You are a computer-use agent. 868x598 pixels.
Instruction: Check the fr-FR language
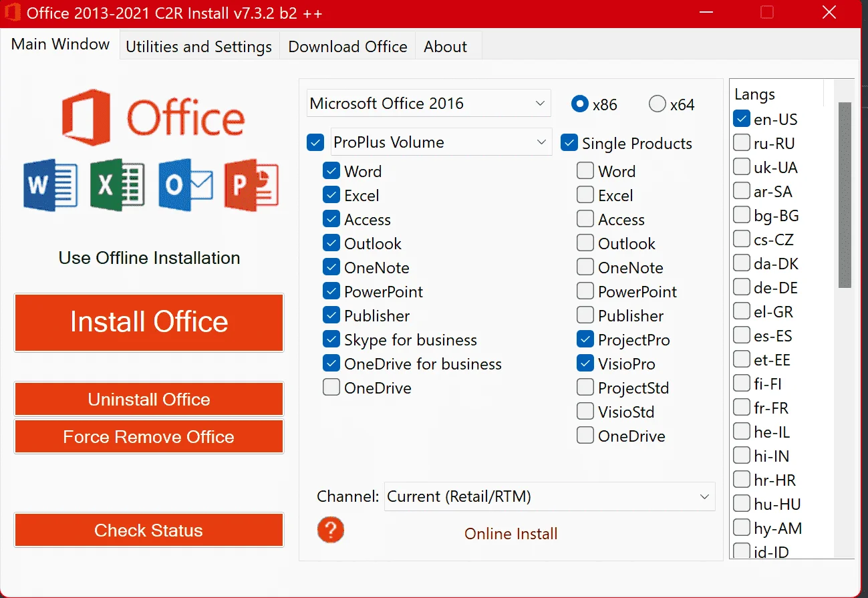(742, 408)
